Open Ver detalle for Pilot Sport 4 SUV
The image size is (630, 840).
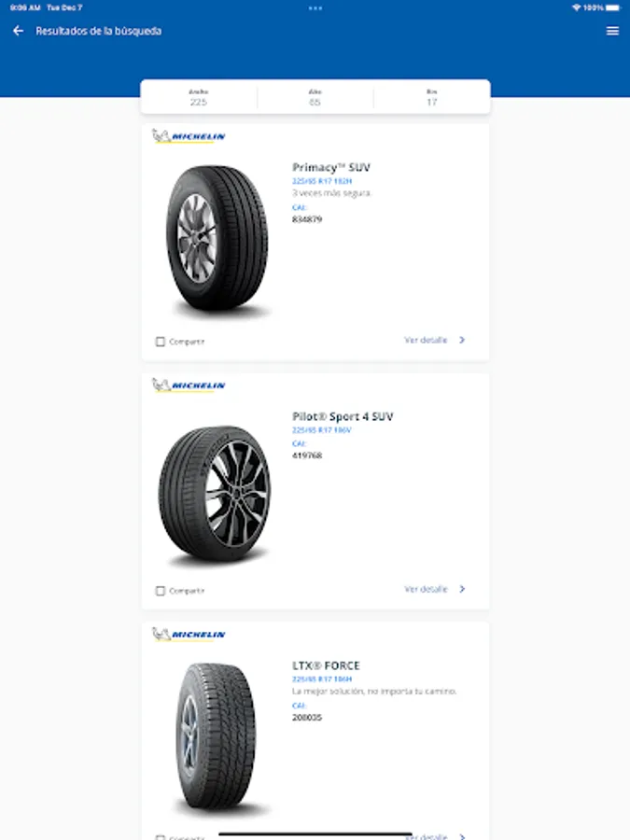tap(434, 590)
